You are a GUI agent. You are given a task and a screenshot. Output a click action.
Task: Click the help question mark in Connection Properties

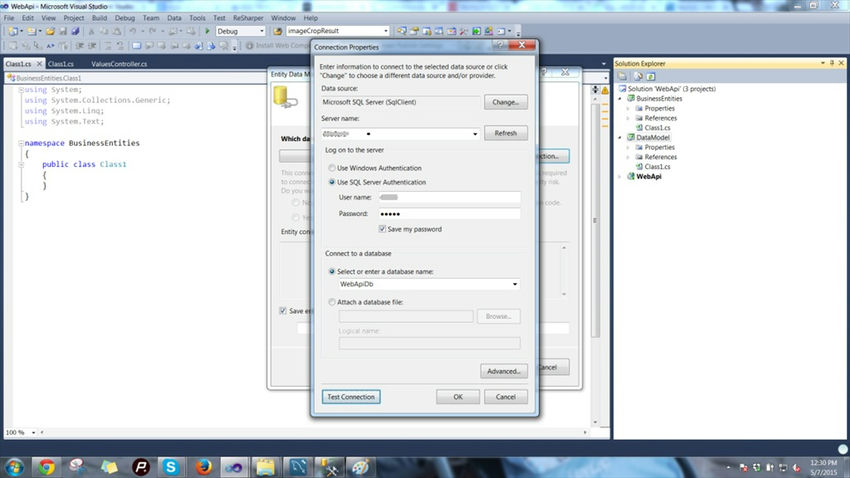point(500,45)
